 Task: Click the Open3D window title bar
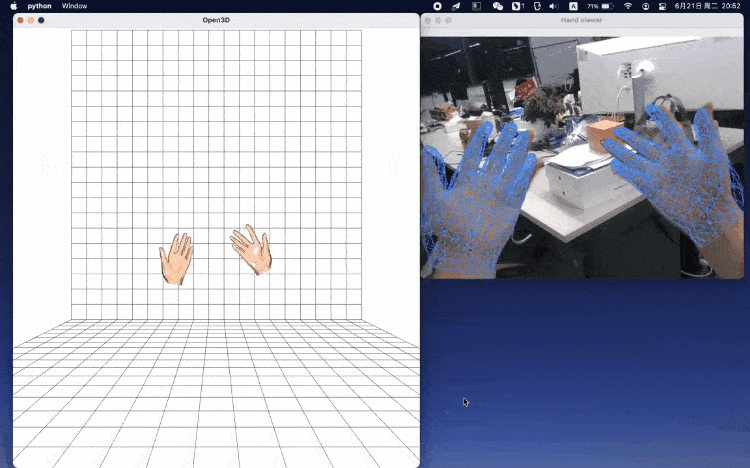(x=216, y=20)
